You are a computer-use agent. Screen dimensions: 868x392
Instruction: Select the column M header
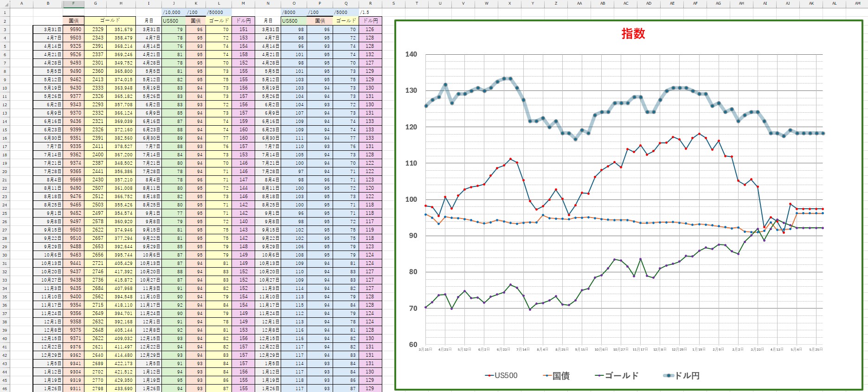(244, 4)
